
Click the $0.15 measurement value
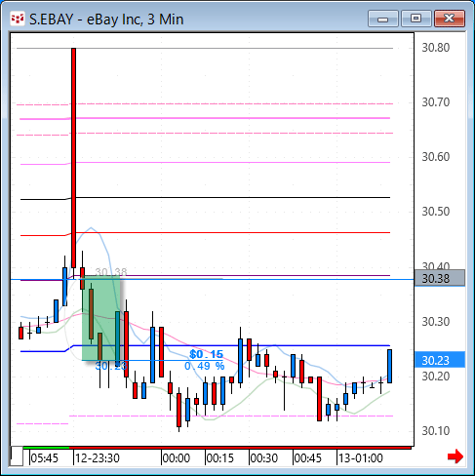207,354
